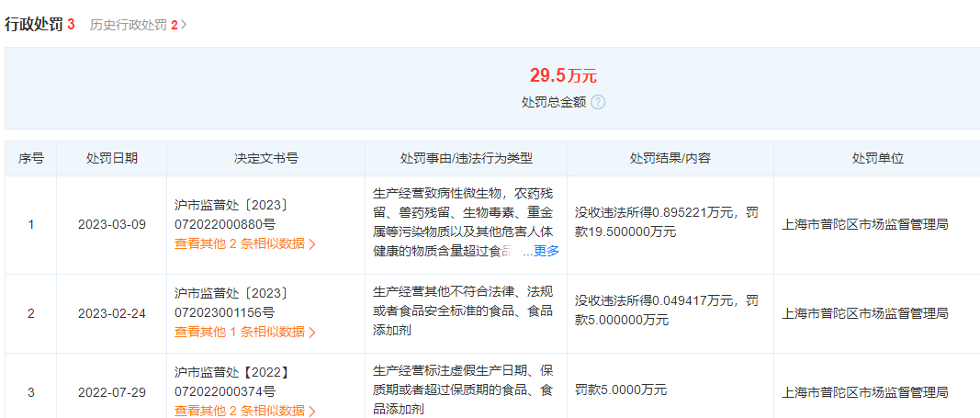980x418 pixels.
Task: Click the help icon beside 处罚总金额
Action: 598,102
